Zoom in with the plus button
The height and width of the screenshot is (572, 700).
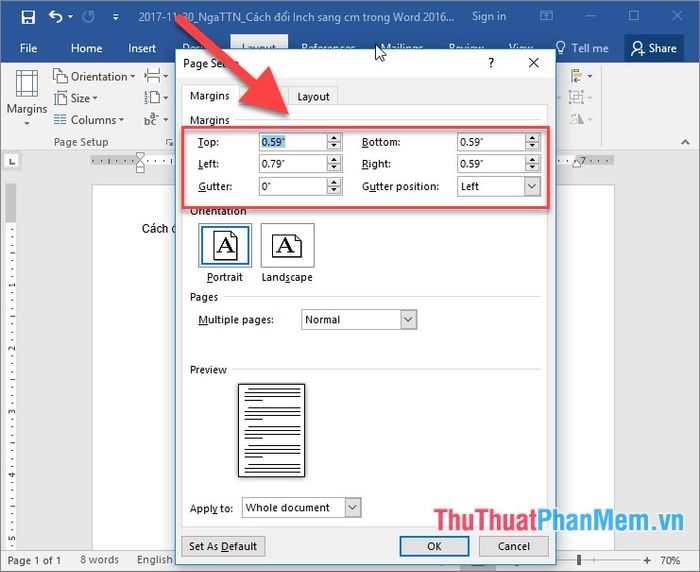(x=647, y=559)
